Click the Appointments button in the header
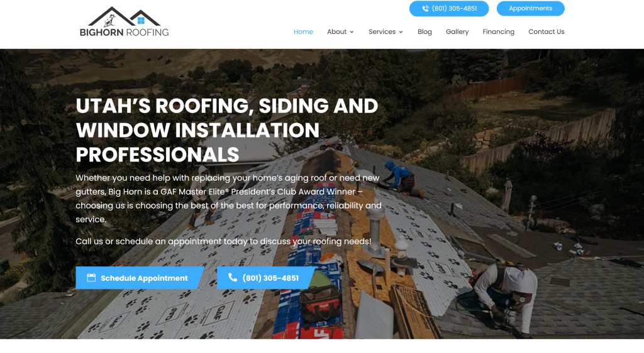644x353 pixels. 531,9
